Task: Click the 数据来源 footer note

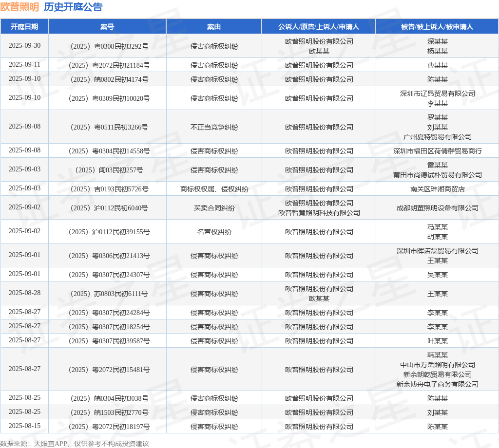Action: [x=75, y=444]
